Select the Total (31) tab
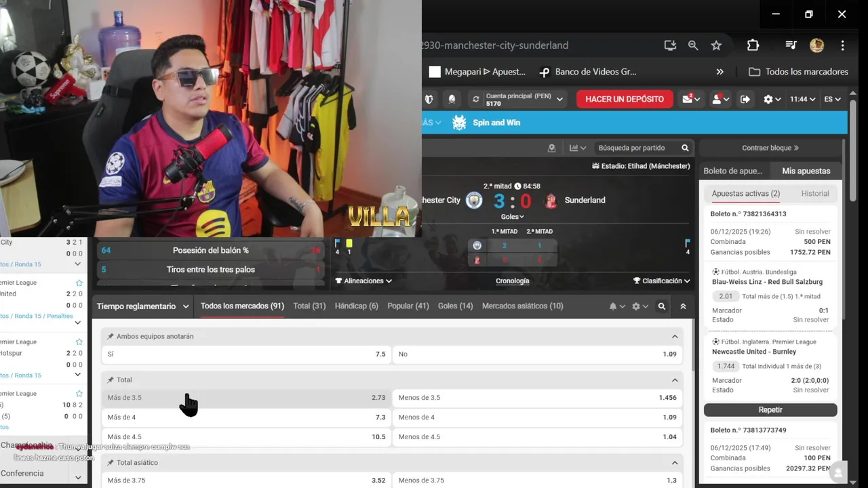 [x=309, y=306]
